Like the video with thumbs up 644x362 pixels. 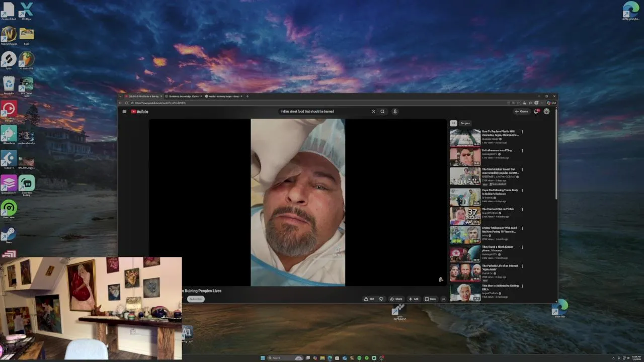[369, 299]
